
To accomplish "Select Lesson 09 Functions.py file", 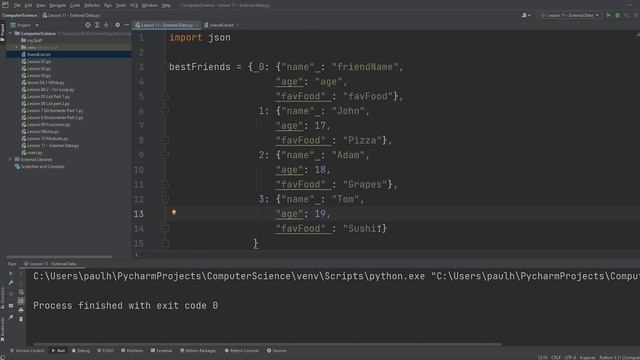I will pos(46,124).
